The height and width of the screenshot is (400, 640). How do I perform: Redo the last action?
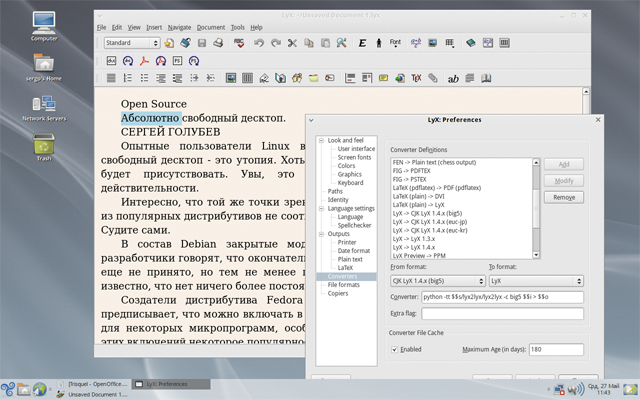tap(276, 43)
